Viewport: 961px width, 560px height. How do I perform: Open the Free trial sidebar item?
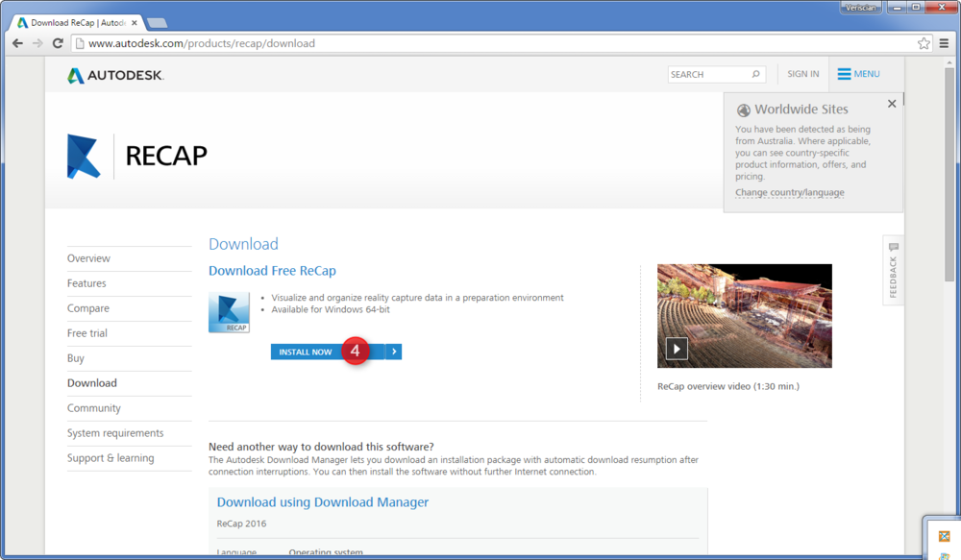(87, 333)
